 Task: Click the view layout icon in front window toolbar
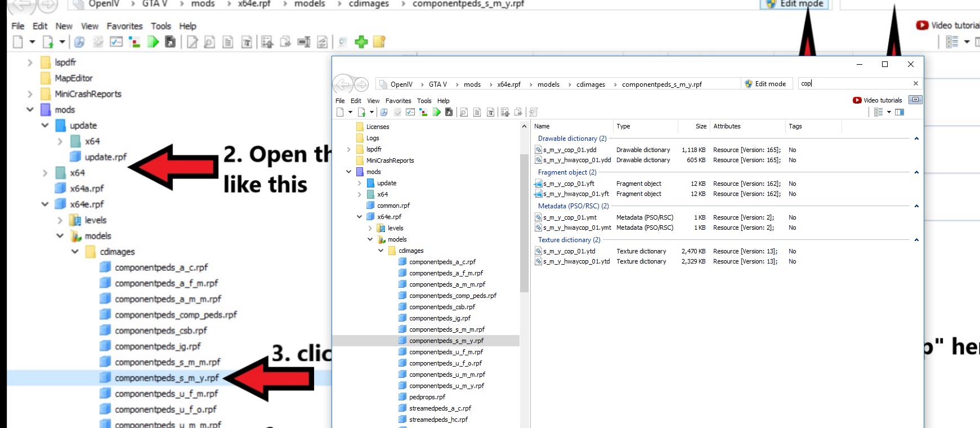(x=878, y=112)
